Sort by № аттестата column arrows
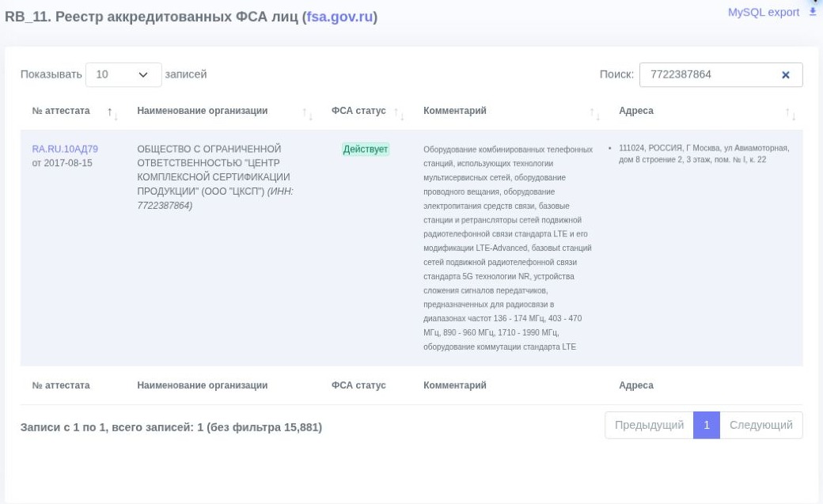Viewport: 823px width, 504px height. click(112, 112)
